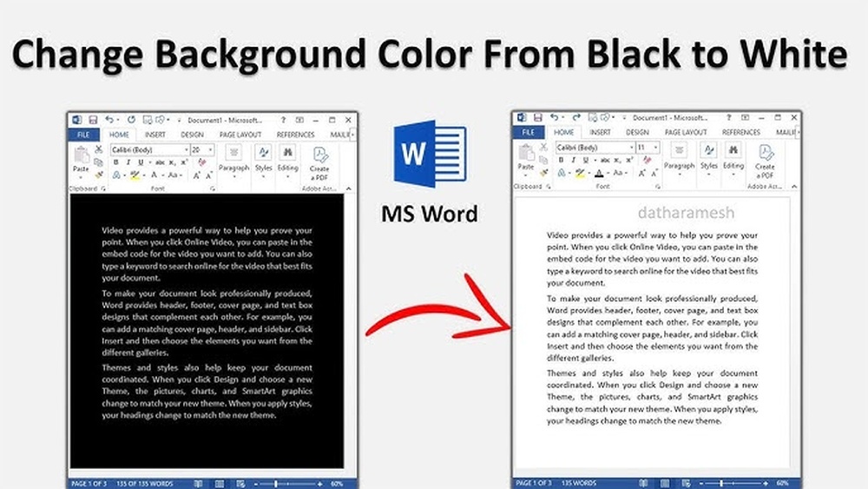Open Font dialog launcher in white-page window
This screenshot has height=489, width=868.
[x=658, y=187]
